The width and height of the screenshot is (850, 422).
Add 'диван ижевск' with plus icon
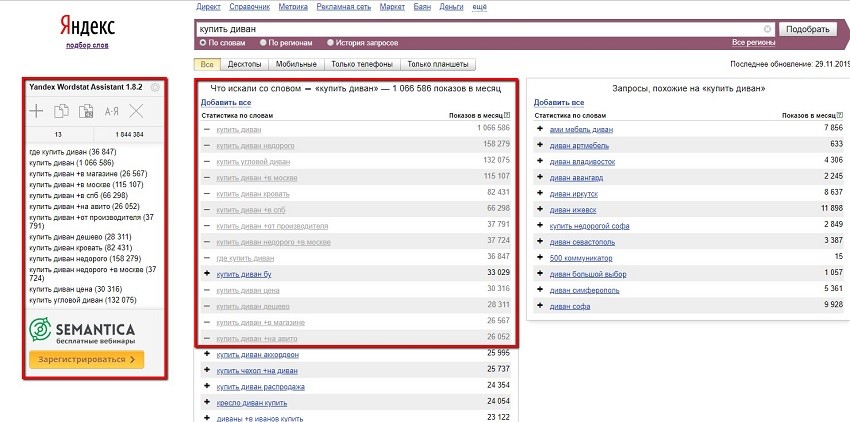click(539, 209)
